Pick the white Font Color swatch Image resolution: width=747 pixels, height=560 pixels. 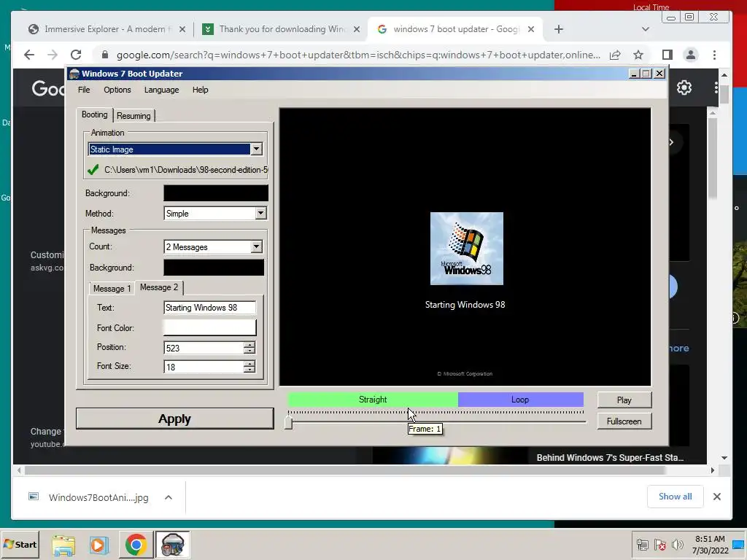[209, 327]
